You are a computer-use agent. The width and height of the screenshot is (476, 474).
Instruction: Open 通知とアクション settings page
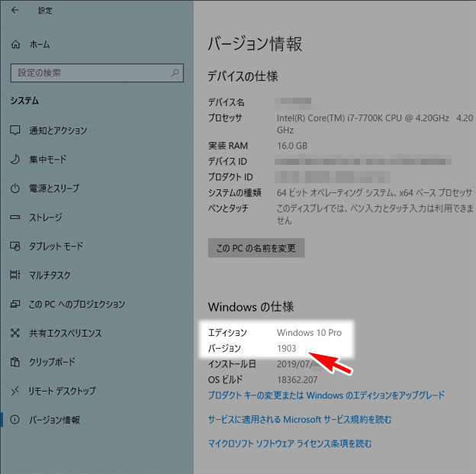58,131
